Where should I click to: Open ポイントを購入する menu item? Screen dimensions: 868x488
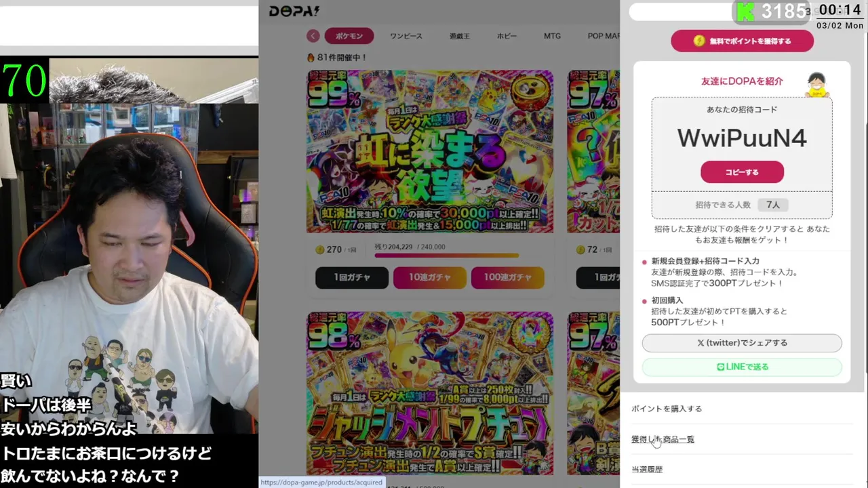tap(667, 409)
